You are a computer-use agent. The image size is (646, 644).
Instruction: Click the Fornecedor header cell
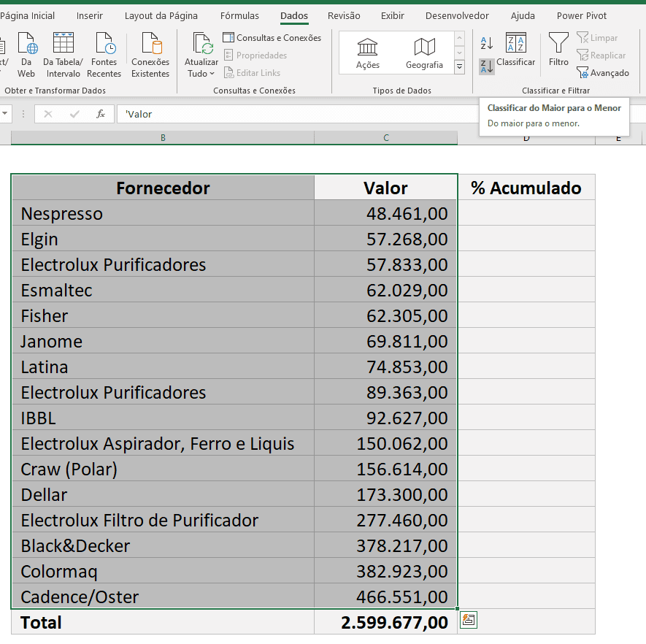[x=164, y=188]
